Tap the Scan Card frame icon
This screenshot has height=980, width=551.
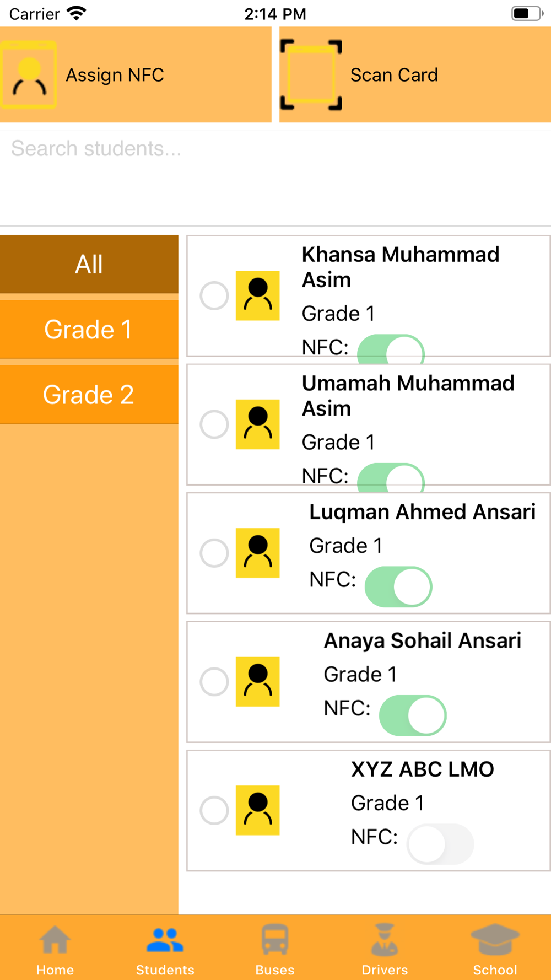click(x=311, y=75)
